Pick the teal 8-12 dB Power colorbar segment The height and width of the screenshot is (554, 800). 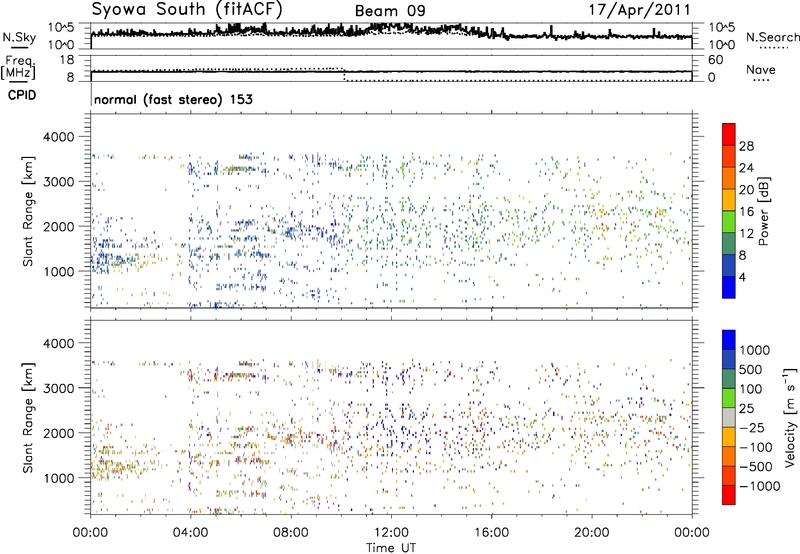coord(729,244)
